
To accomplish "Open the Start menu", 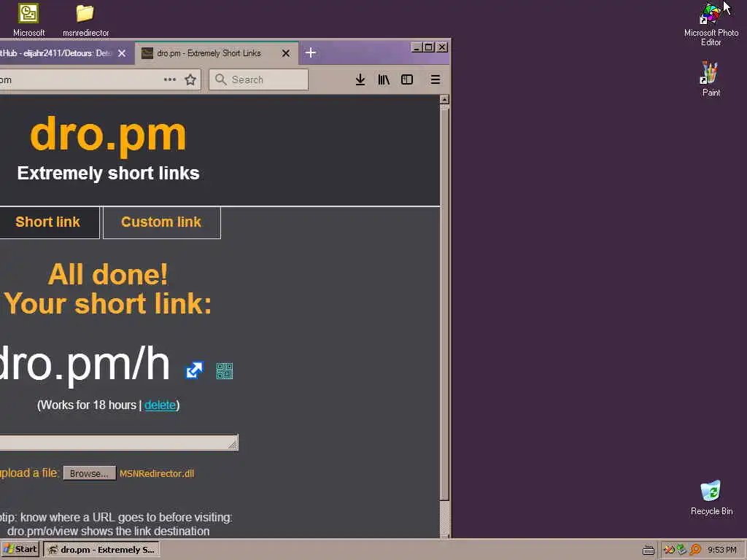I will (x=20, y=550).
